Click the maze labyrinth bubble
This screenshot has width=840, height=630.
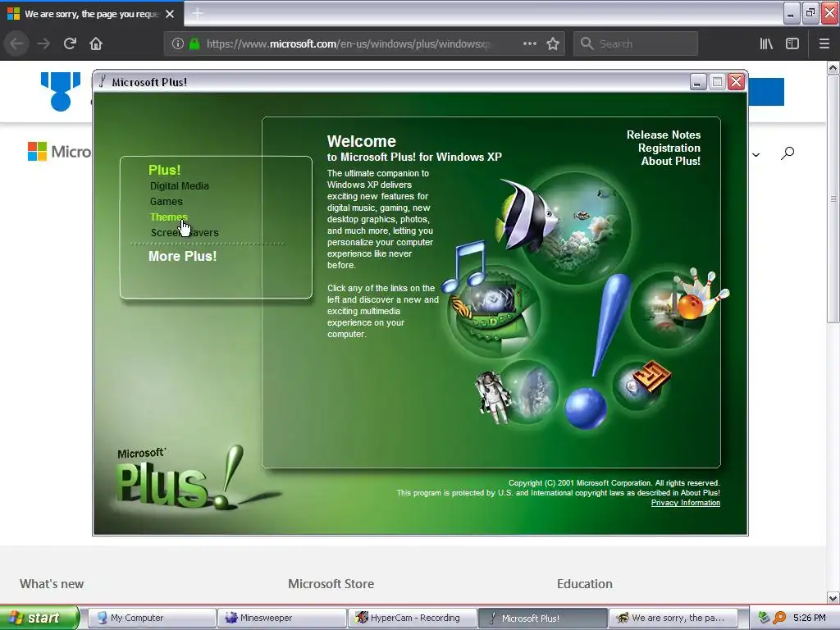click(x=637, y=386)
